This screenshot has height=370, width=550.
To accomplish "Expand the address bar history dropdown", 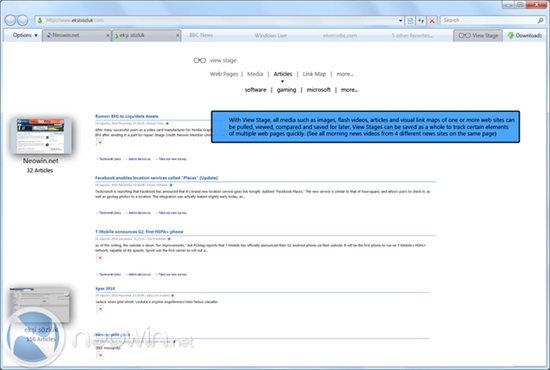I will [x=401, y=21].
